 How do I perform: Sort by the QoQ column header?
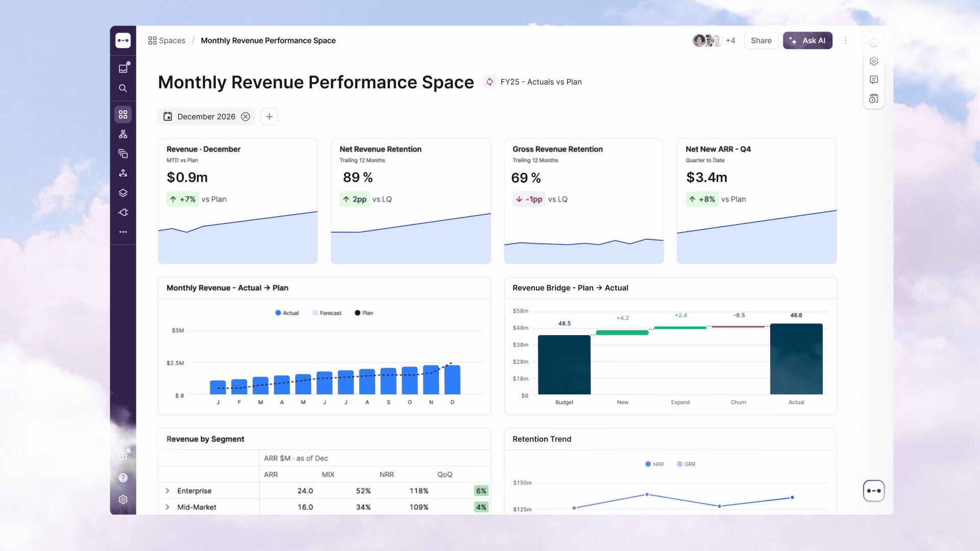click(x=445, y=474)
